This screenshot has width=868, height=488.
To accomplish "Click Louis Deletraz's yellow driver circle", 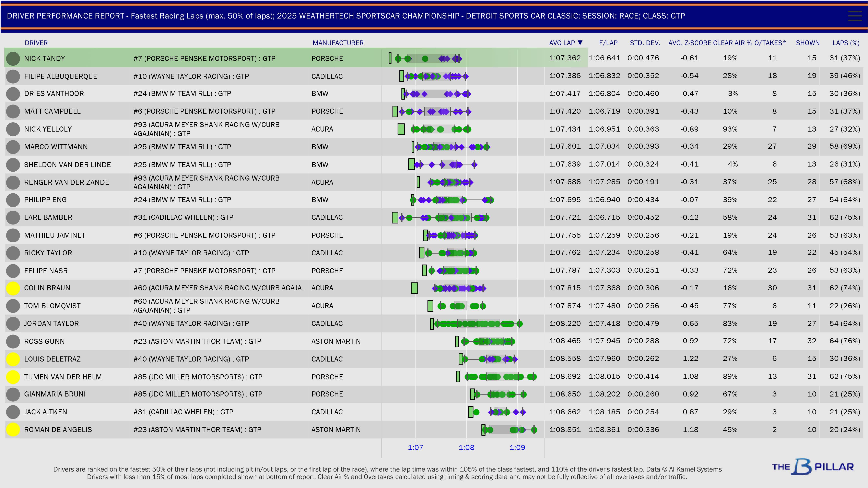I will click(13, 359).
